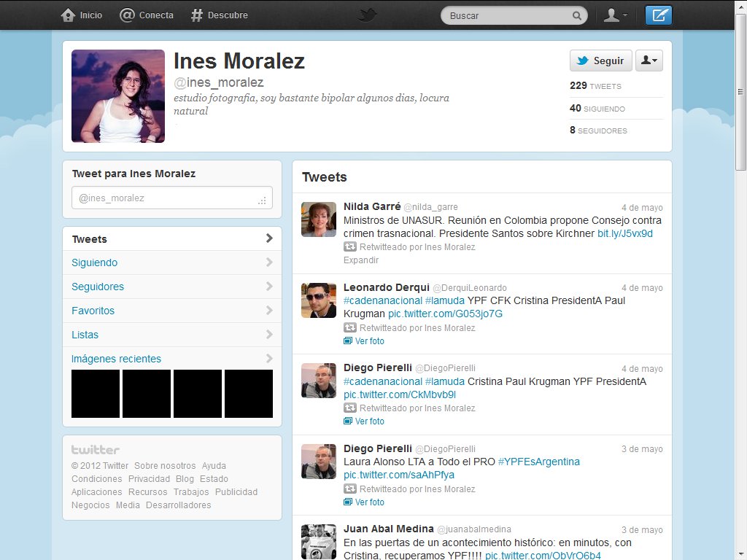Compose a new tweet with blue button
The width and height of the screenshot is (747, 560).
click(x=659, y=15)
